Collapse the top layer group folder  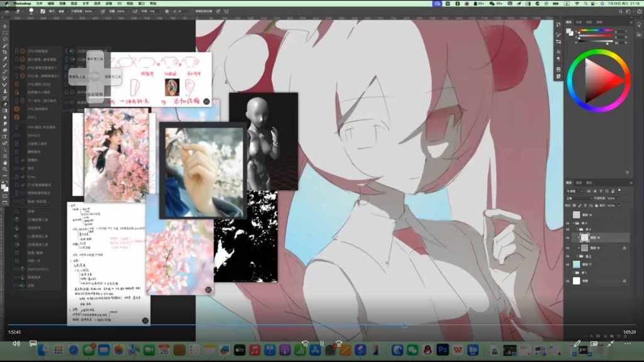point(573,222)
